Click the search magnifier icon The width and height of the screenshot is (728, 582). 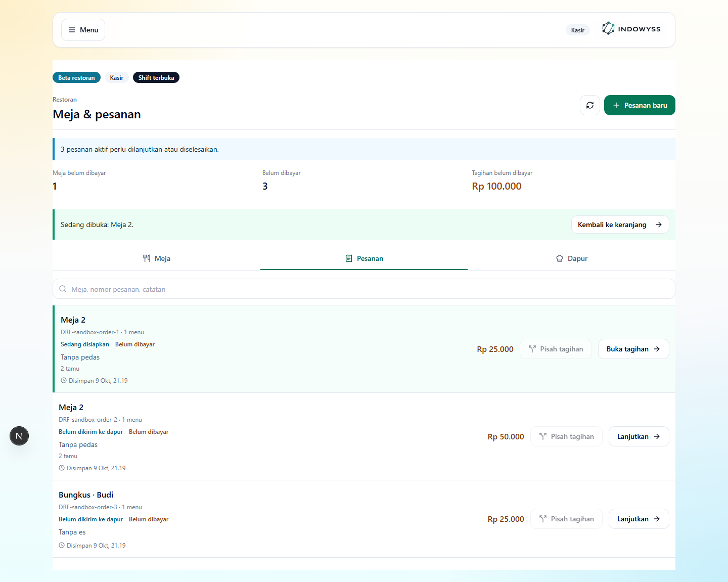point(63,289)
